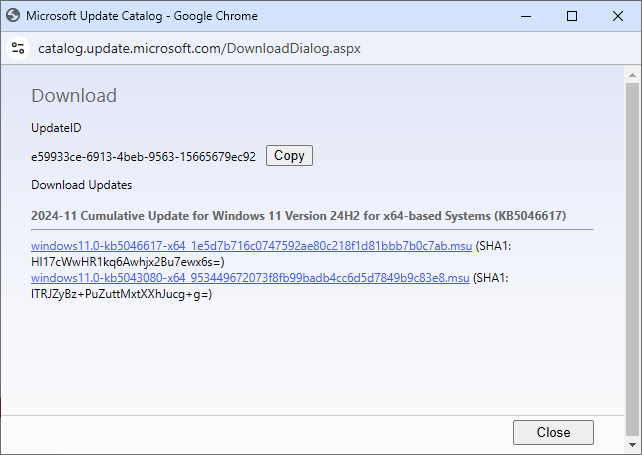642x455 pixels.
Task: Close the Chrome window via X
Action: click(x=618, y=16)
